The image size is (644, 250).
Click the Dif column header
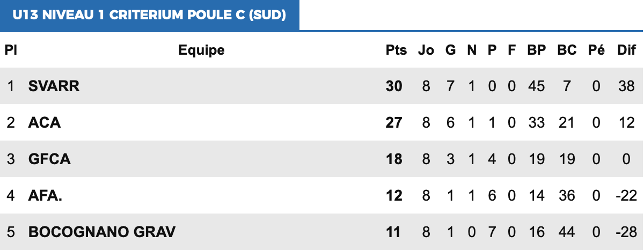(626, 50)
